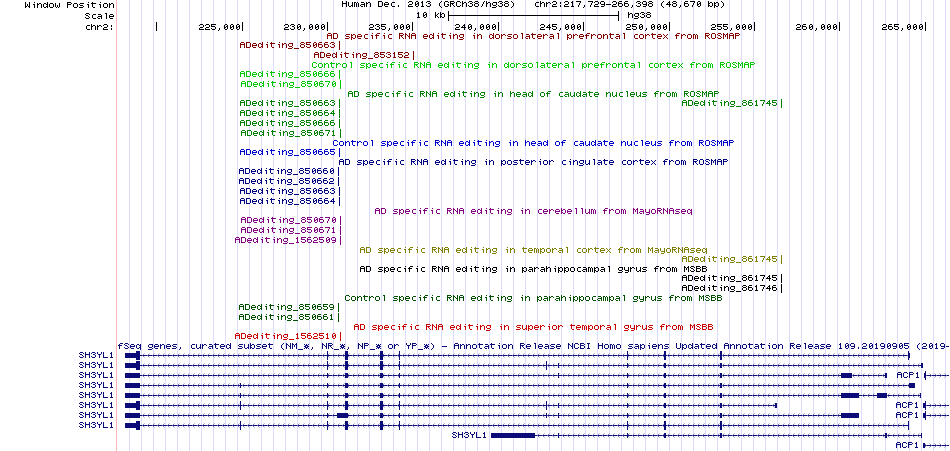This screenshot has width=950, height=451.
Task: Click ruler position label 265,000
Action: pyautogui.click(x=903, y=27)
